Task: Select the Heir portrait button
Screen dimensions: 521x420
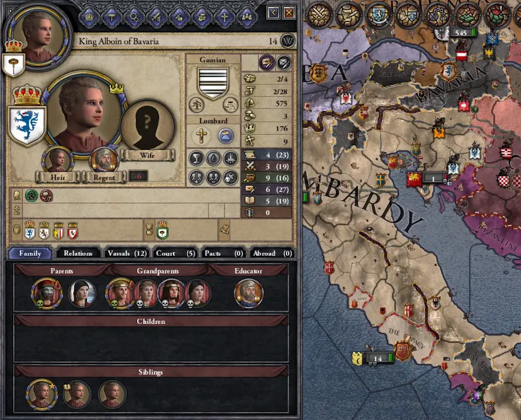Action: (57, 160)
